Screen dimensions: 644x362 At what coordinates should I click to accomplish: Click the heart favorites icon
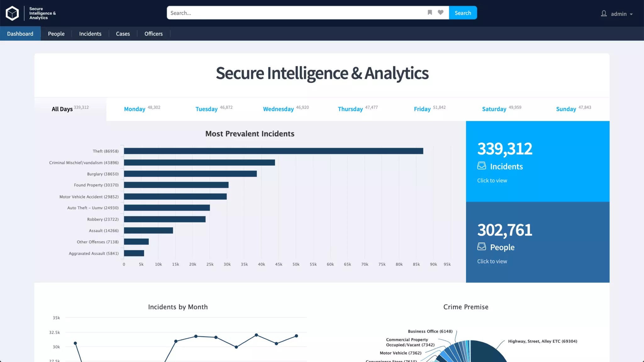(x=441, y=13)
